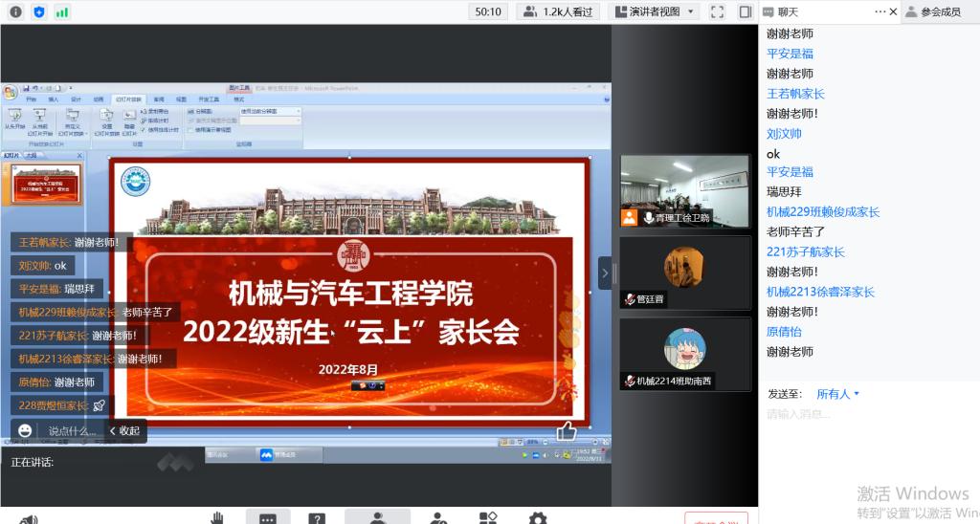Click the raise hand icon in bottom toolbar
Screen dimensions: 980x524
[217, 517]
